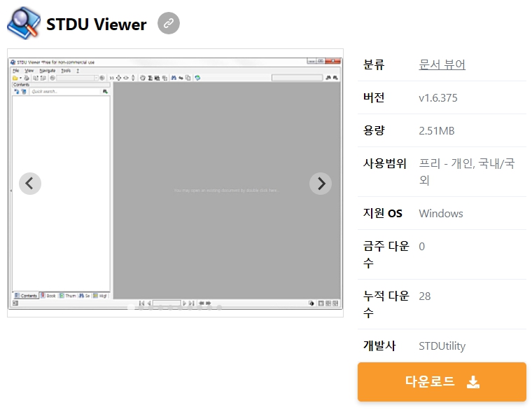Show the previous screenshot with left arrow

30,184
